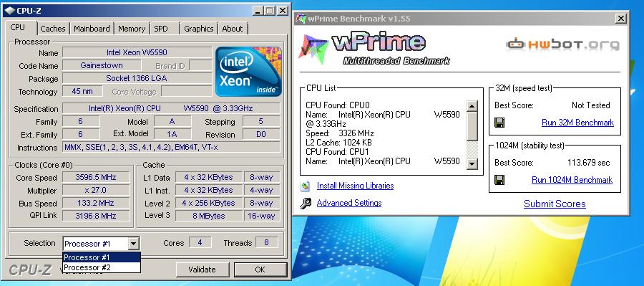Open the Processor selection dropdown
Viewport: 644px width, 286px height.
(134, 244)
